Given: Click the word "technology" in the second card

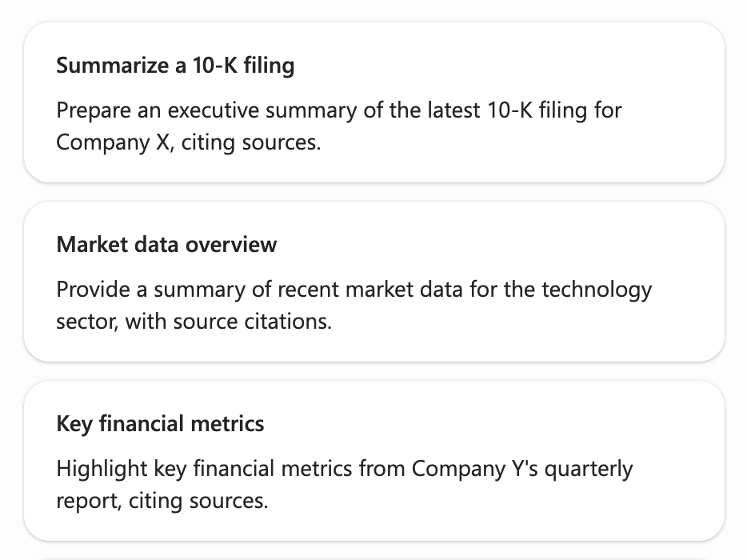Looking at the screenshot, I should [x=597, y=289].
